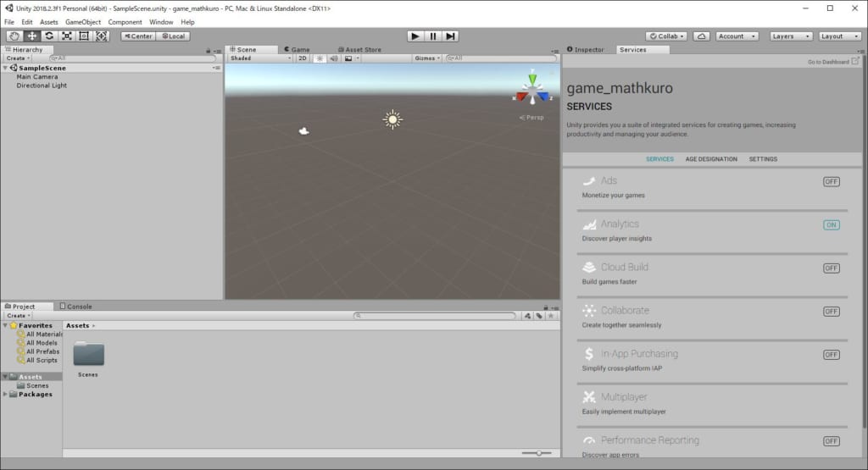Switch to the Inspector tab
868x470 pixels.
pos(586,49)
